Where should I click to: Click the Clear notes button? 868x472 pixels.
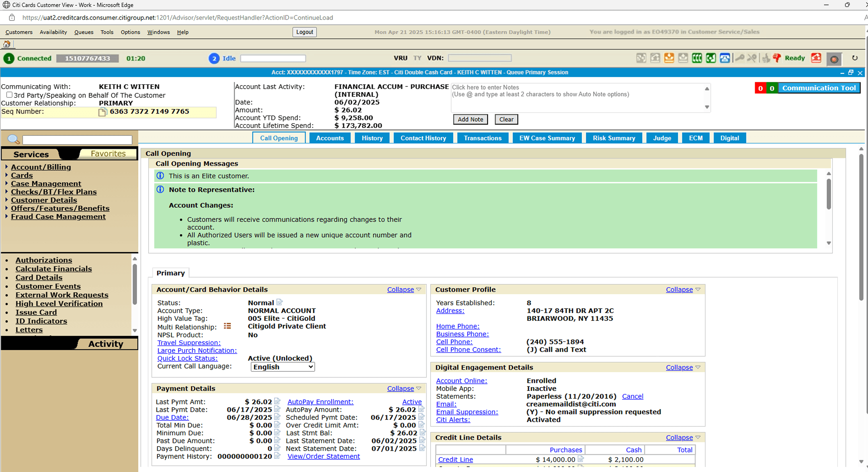506,119
